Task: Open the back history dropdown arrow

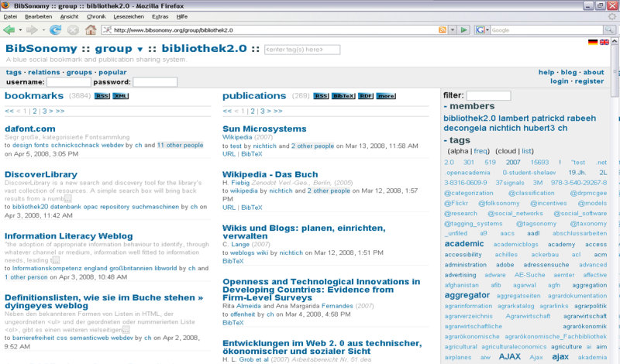Action: pyautogui.click(x=20, y=30)
